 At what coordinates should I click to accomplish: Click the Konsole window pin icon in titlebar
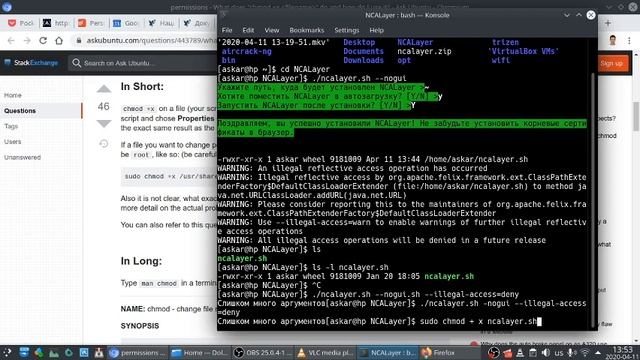[x=224, y=15]
